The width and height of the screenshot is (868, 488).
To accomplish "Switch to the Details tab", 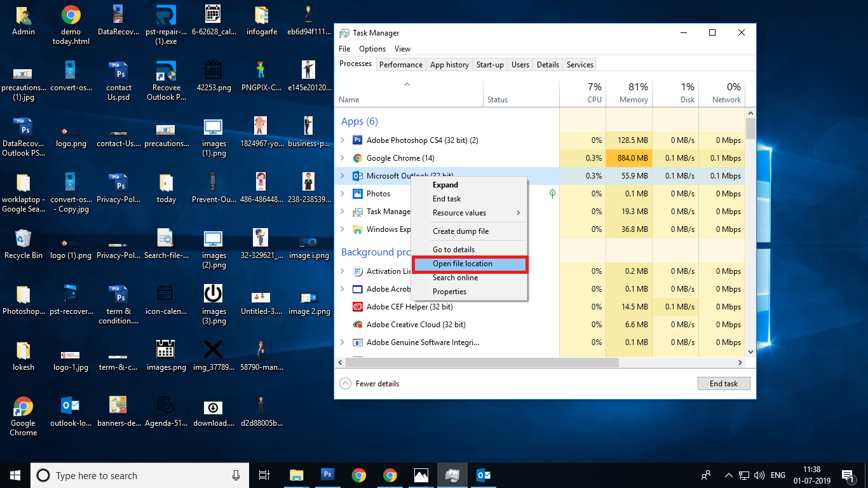I will (548, 65).
